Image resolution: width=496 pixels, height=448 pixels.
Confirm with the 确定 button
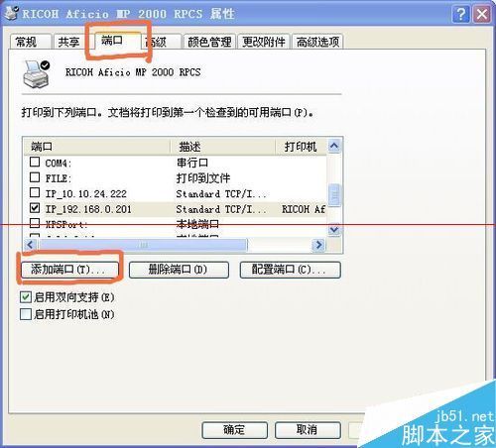coord(234,430)
